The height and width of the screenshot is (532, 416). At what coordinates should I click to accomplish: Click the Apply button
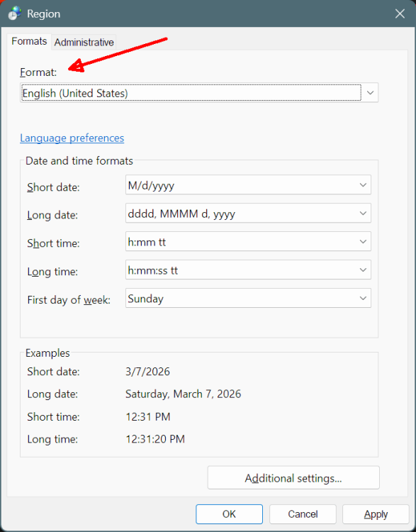[x=376, y=514]
